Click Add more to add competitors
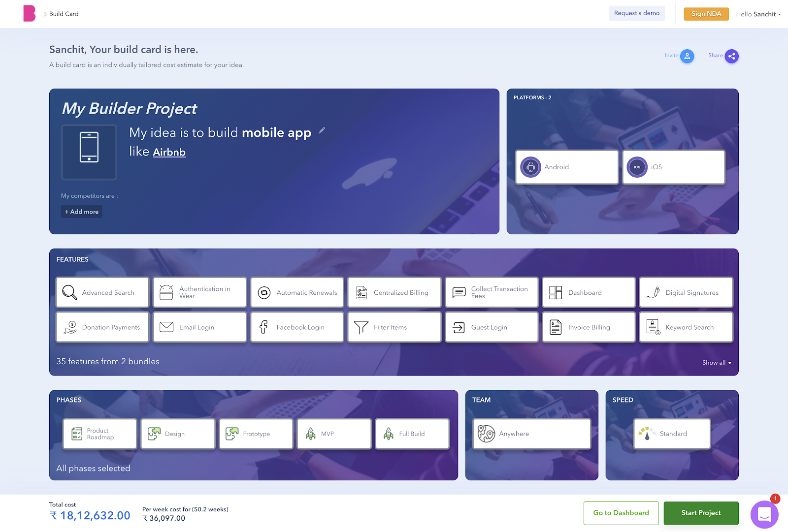Viewport: 788px width, 532px height. click(81, 211)
